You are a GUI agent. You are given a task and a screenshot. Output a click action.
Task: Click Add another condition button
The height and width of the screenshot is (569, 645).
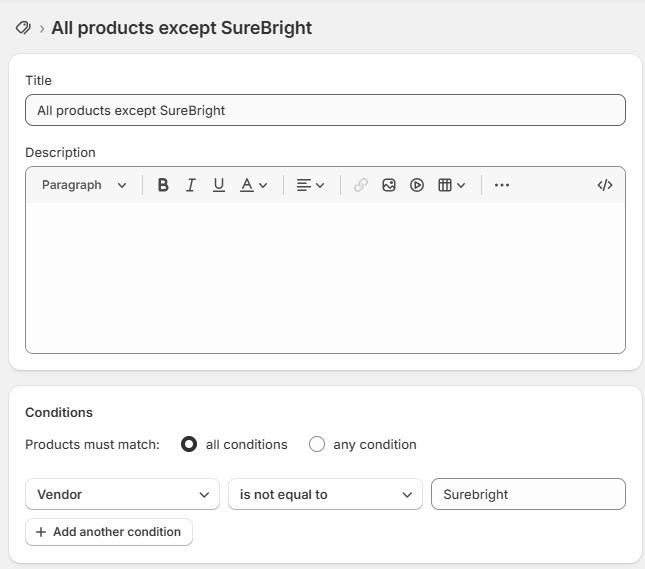[x=109, y=532]
